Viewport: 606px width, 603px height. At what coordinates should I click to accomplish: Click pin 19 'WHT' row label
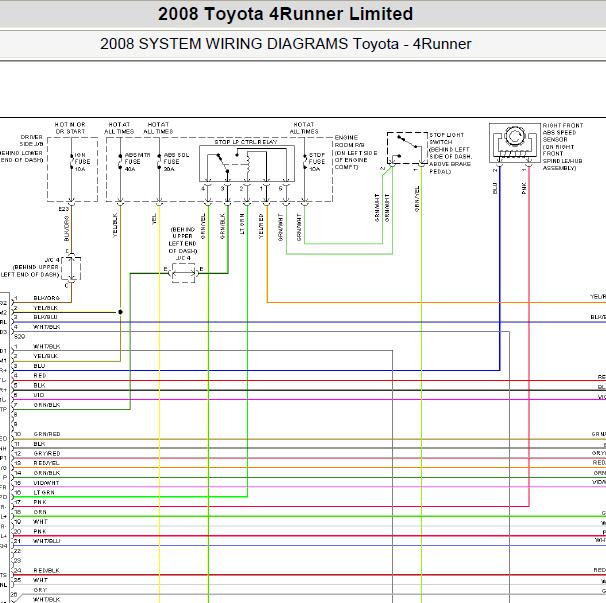[40, 521]
